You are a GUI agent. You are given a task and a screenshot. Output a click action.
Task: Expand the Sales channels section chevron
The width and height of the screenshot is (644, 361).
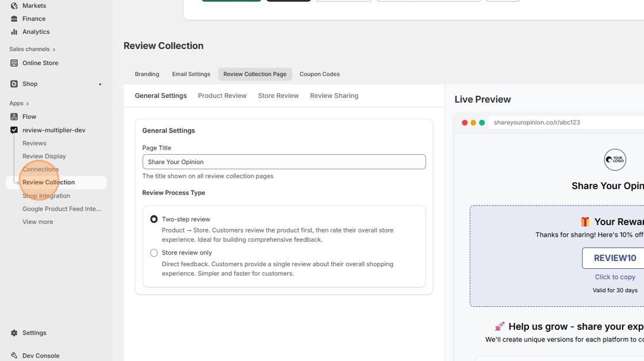tap(54, 50)
